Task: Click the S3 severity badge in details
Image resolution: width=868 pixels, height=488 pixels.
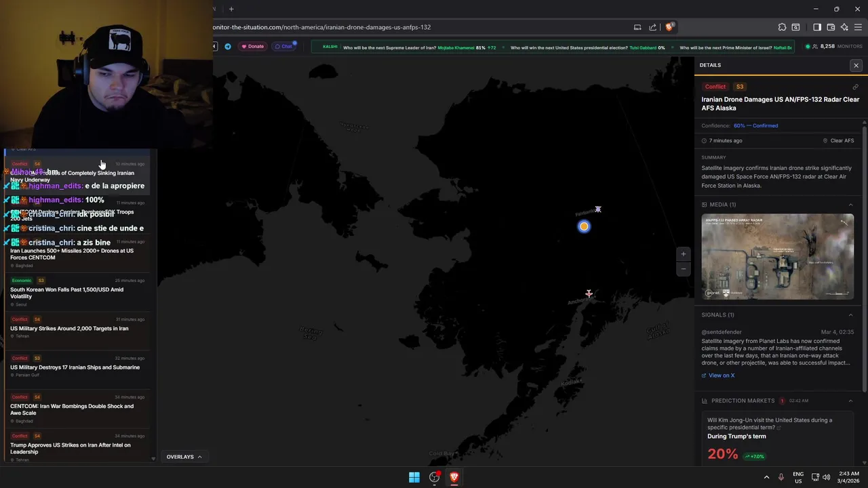Action: click(740, 87)
